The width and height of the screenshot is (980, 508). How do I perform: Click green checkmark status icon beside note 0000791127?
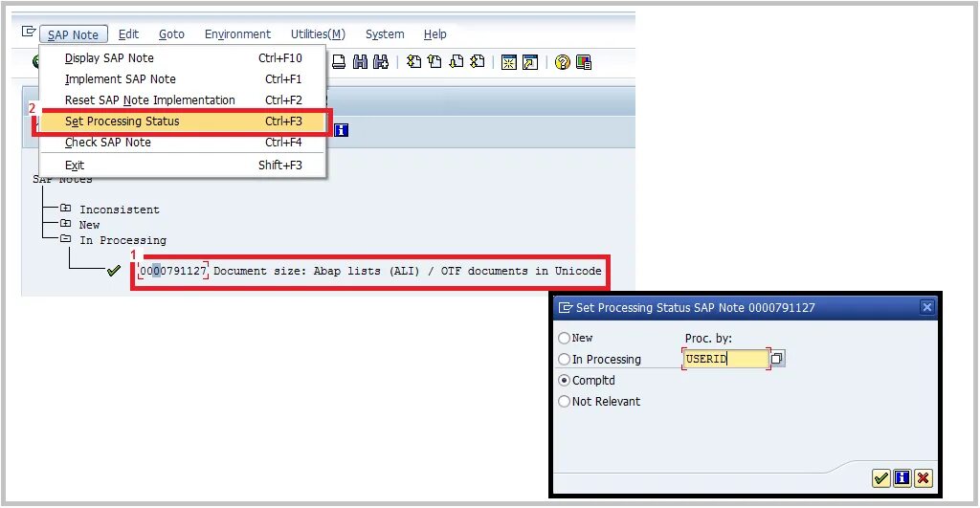click(x=114, y=271)
